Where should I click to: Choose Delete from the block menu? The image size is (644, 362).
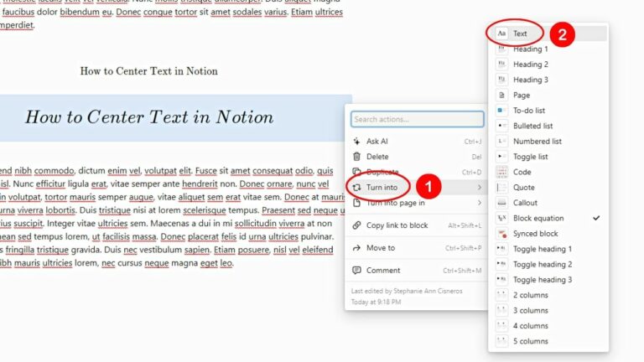tap(417, 157)
